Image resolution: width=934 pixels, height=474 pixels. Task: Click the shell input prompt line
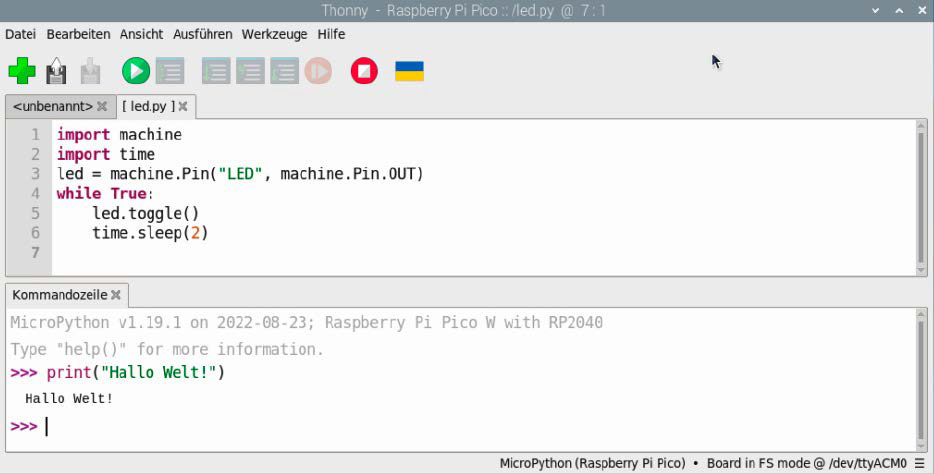coord(461,426)
